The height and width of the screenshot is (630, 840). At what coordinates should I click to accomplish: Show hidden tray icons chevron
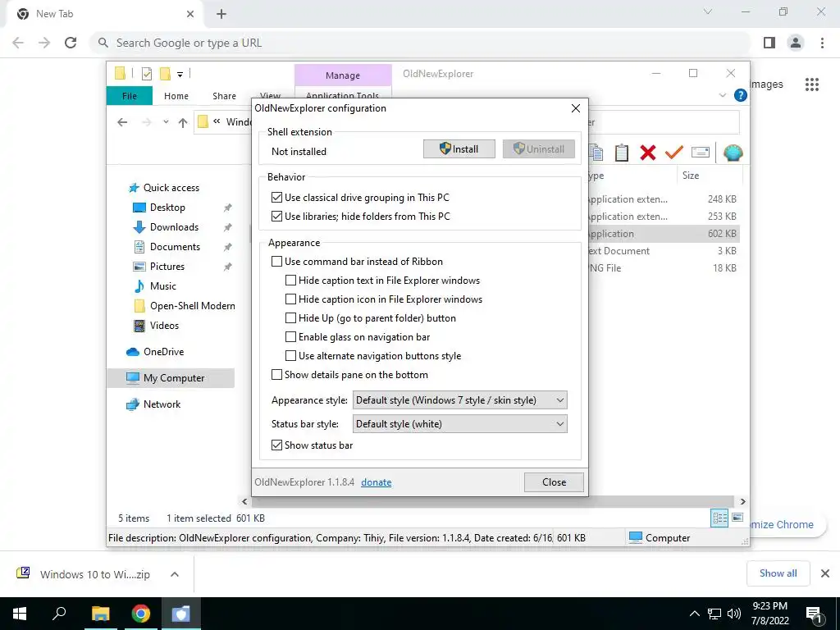(x=694, y=614)
